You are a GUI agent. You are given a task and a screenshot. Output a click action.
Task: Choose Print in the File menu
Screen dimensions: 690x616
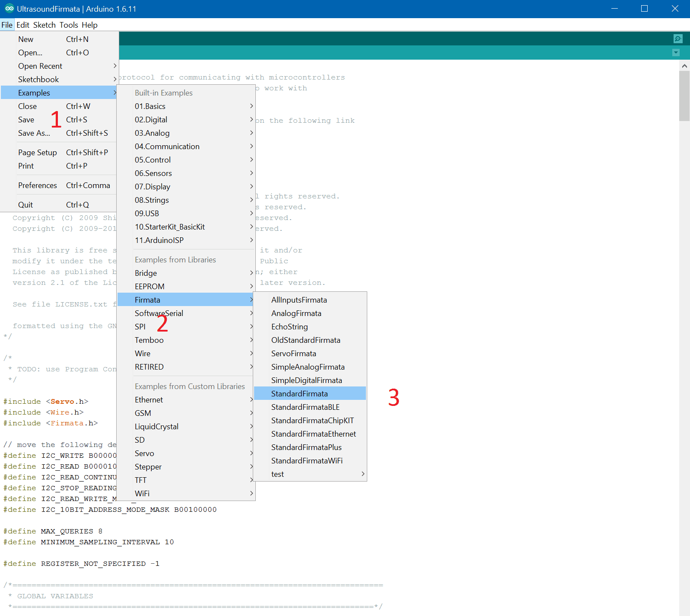[59, 166]
